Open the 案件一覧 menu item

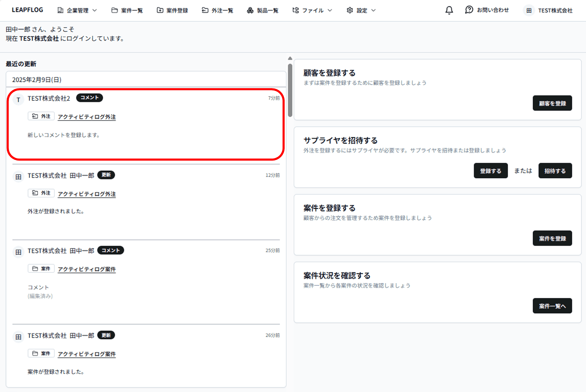click(x=127, y=10)
